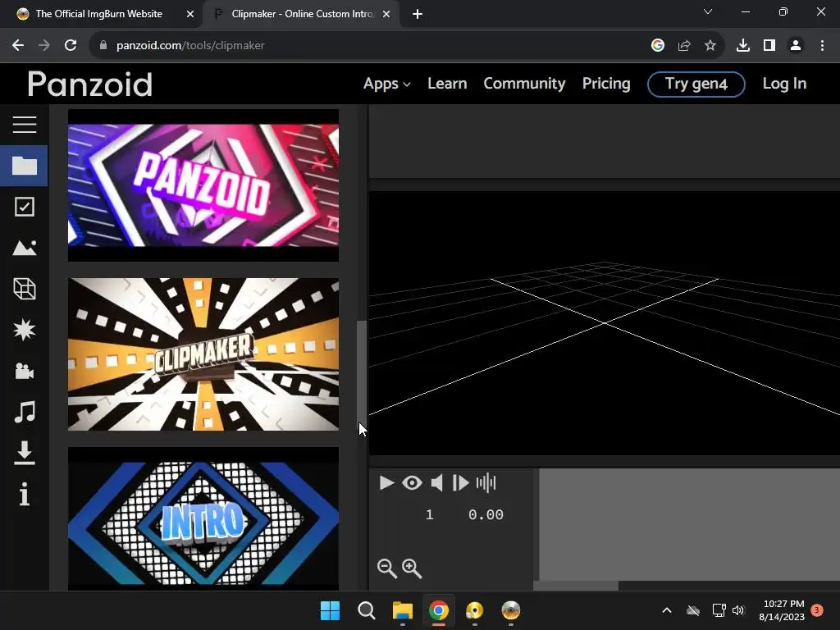View site information lock icon

coord(103,46)
